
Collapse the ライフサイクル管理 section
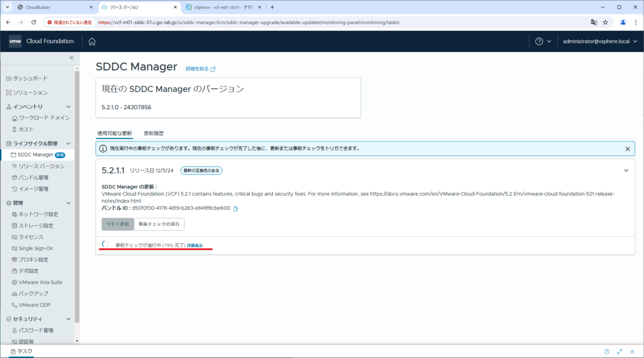point(68,144)
